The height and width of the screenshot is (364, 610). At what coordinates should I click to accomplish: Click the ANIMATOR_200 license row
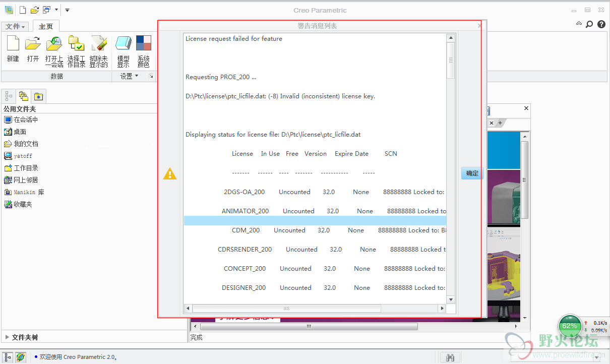tap(315, 211)
